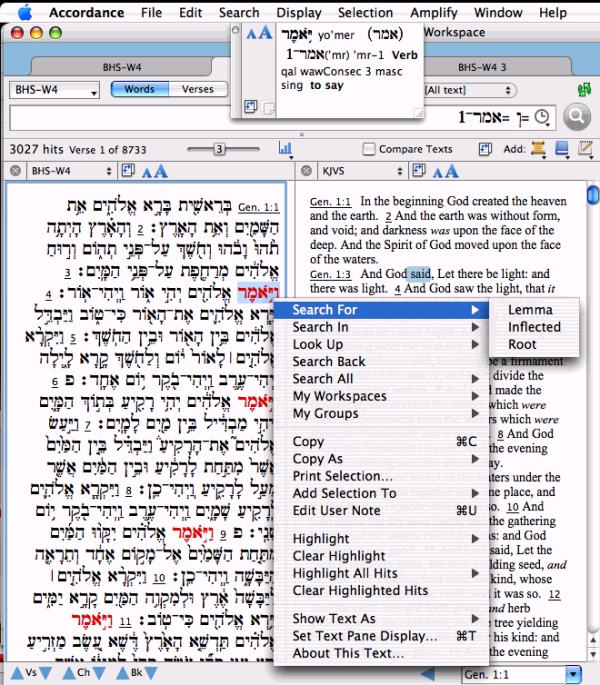Increase Instant Details text size
Image resolution: width=600 pixels, height=685 pixels.
265,32
